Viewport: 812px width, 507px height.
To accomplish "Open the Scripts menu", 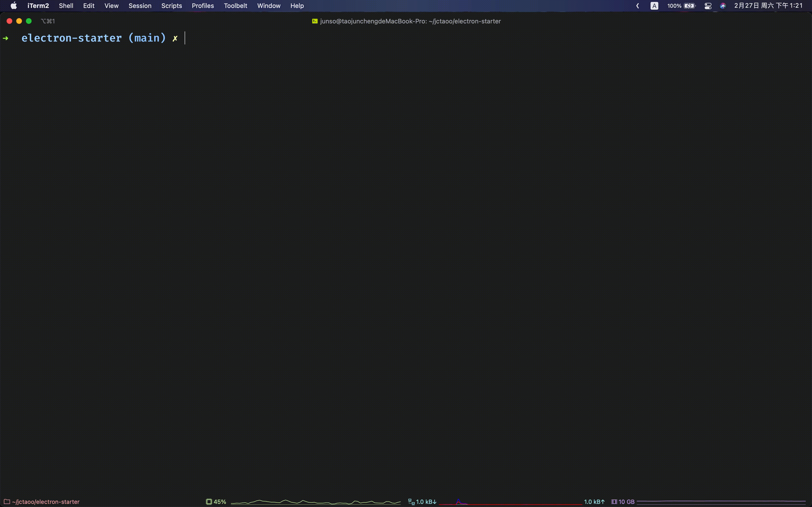I will (x=171, y=6).
